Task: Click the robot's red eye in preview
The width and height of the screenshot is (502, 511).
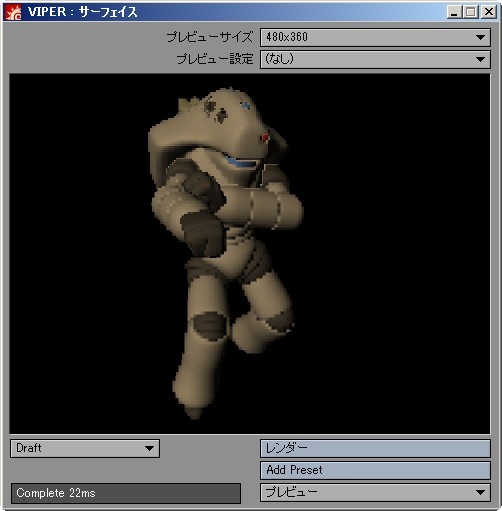Action: 265,137
